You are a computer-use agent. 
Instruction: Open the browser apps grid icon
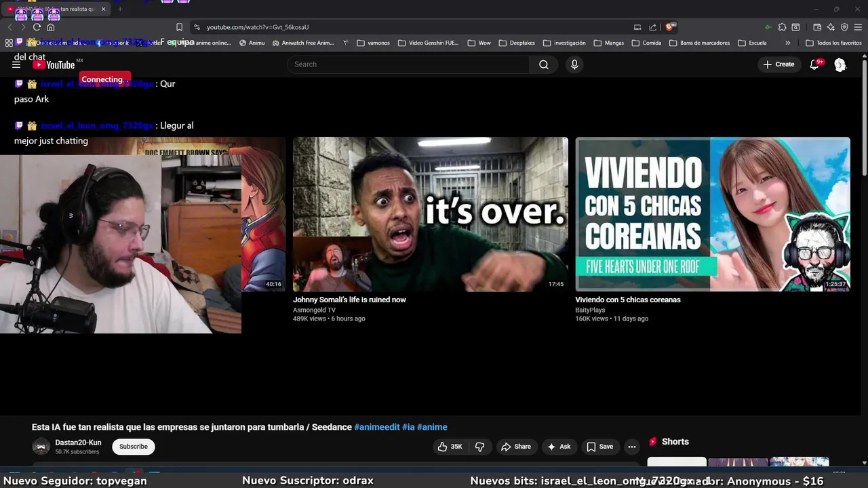tap(9, 43)
